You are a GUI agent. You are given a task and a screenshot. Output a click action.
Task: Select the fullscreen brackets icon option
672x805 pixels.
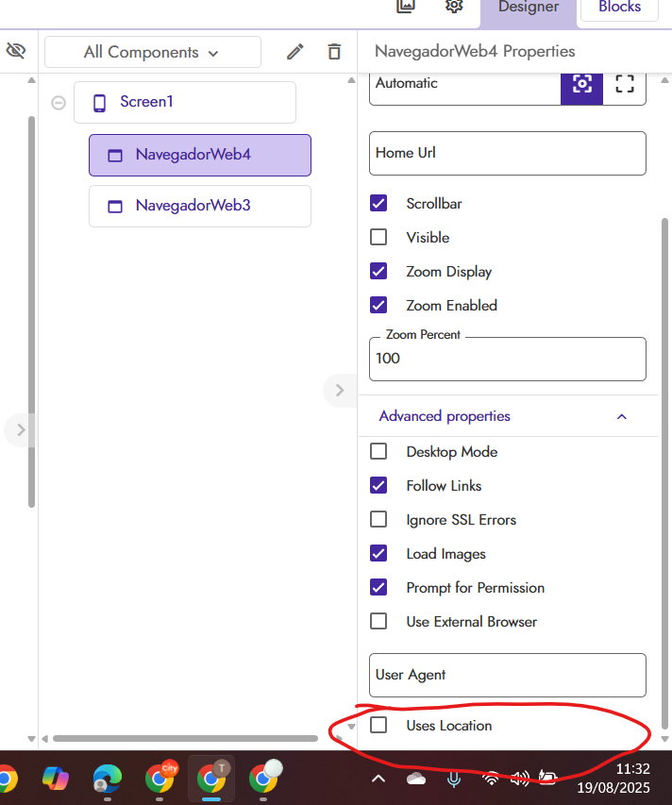(625, 83)
